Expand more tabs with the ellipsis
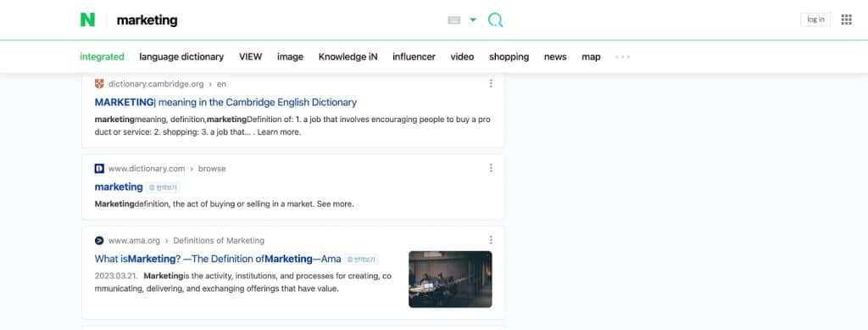This screenshot has height=330, width=868. 623,57
